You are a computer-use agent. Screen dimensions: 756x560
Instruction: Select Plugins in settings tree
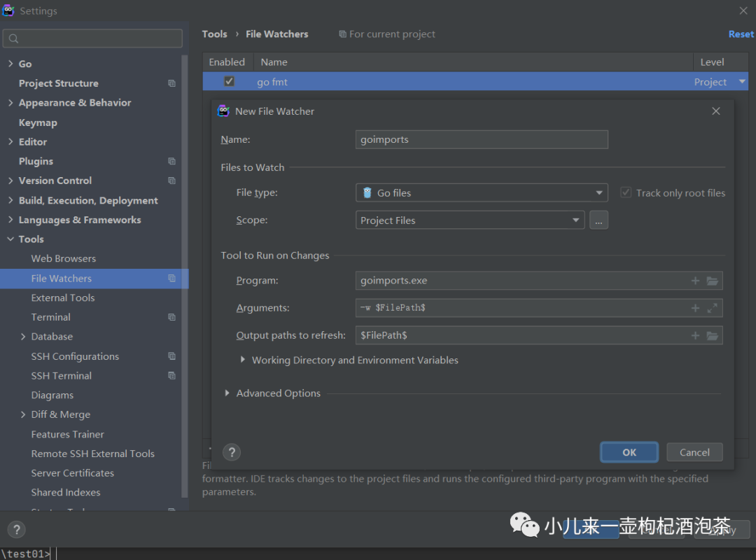(x=36, y=161)
